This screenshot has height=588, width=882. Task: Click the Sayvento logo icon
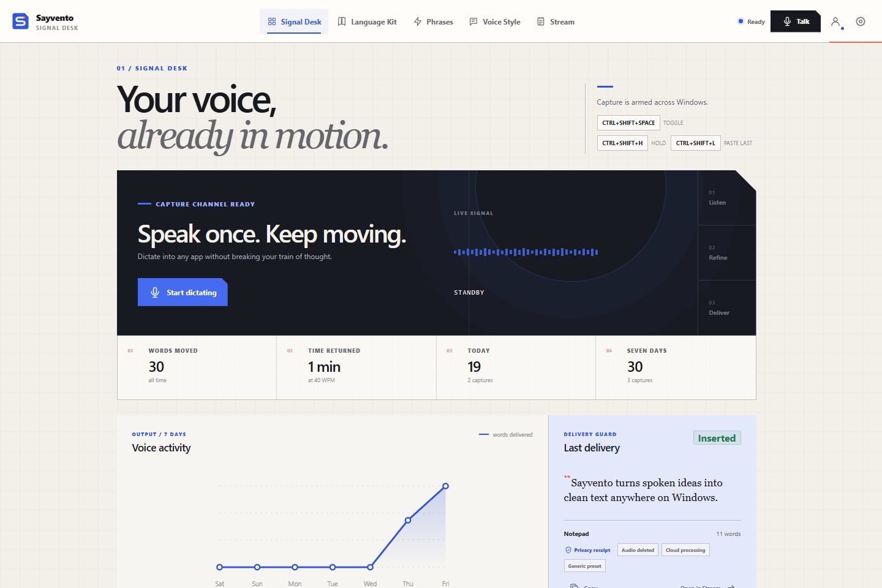(x=20, y=21)
